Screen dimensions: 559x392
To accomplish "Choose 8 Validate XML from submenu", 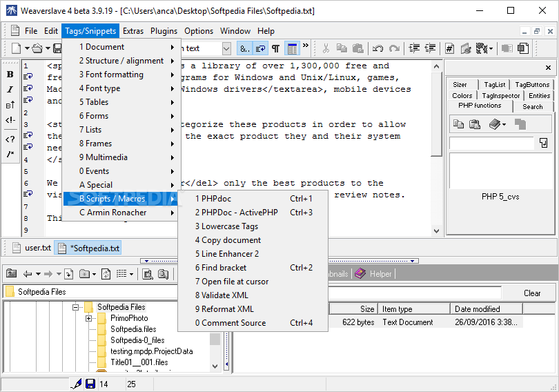I will click(x=253, y=295).
